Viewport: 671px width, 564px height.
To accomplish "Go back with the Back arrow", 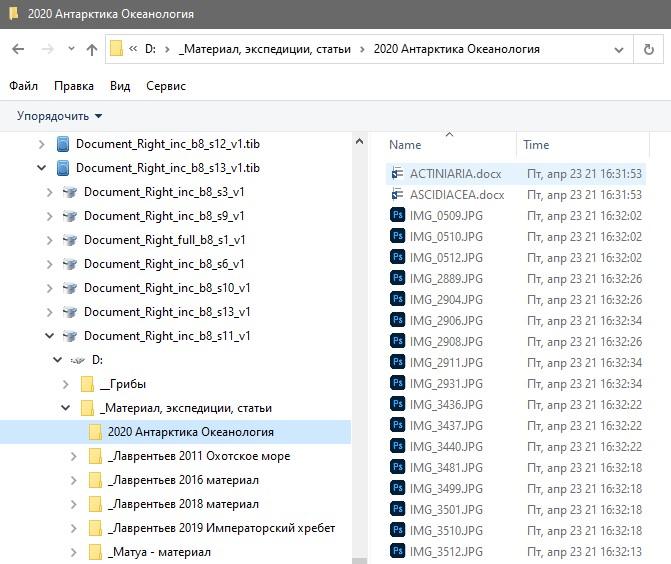I will point(18,49).
